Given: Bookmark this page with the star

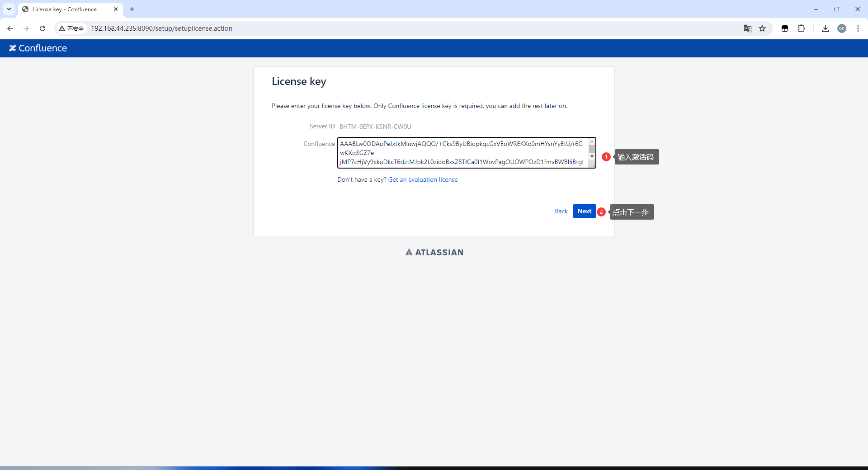Looking at the screenshot, I should [x=762, y=28].
